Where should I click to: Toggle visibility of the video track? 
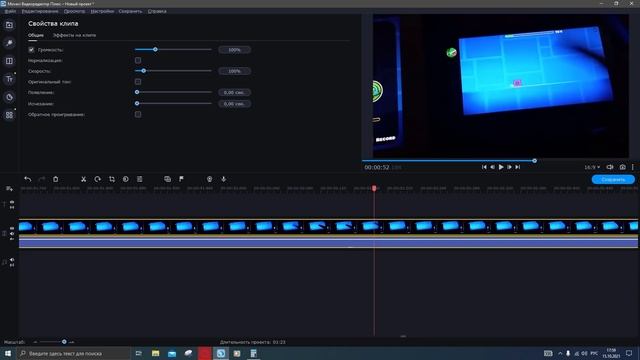tap(12, 229)
